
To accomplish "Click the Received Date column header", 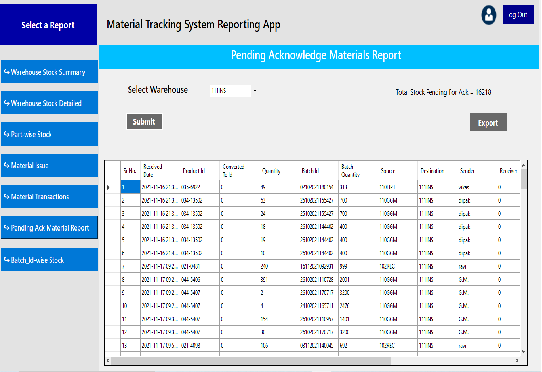I will point(153,170).
